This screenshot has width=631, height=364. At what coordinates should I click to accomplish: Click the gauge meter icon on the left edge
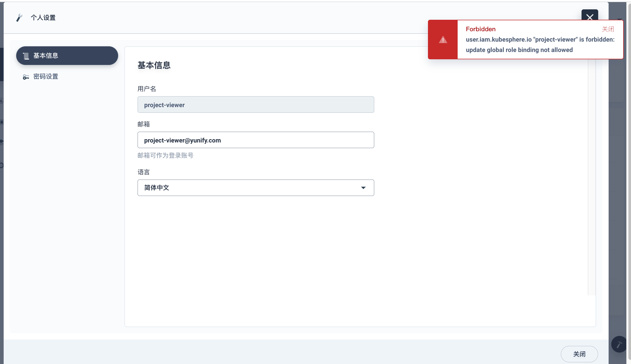coord(1,100)
